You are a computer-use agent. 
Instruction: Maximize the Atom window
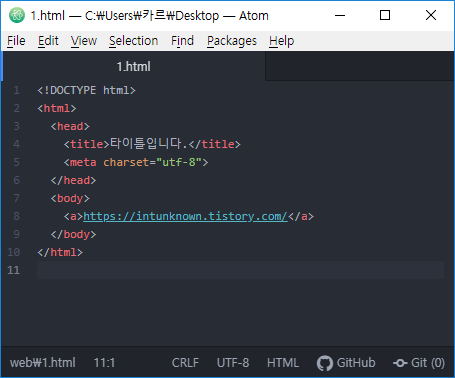click(x=385, y=15)
